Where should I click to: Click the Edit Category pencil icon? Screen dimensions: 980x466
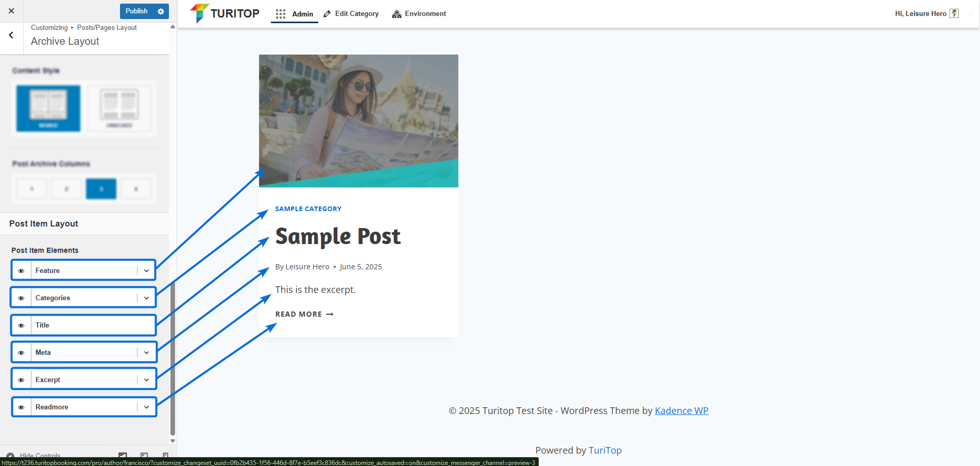(x=327, y=14)
